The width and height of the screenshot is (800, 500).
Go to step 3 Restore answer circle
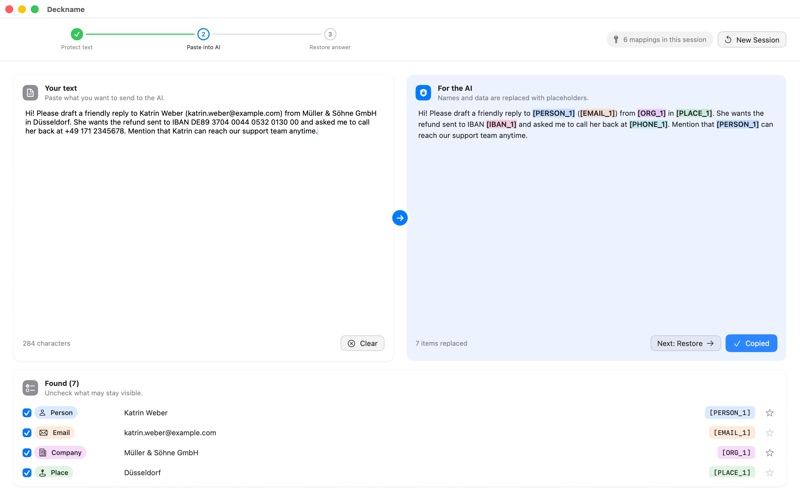[x=330, y=34]
